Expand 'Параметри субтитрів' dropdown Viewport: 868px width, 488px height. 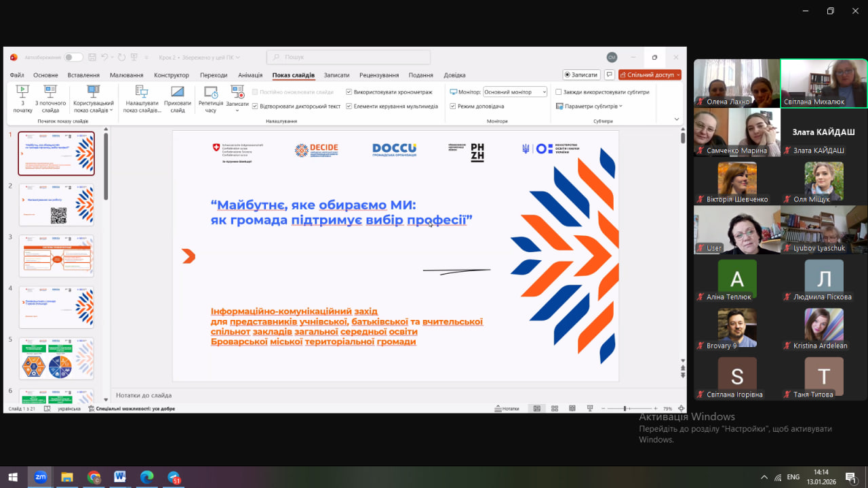pos(589,106)
